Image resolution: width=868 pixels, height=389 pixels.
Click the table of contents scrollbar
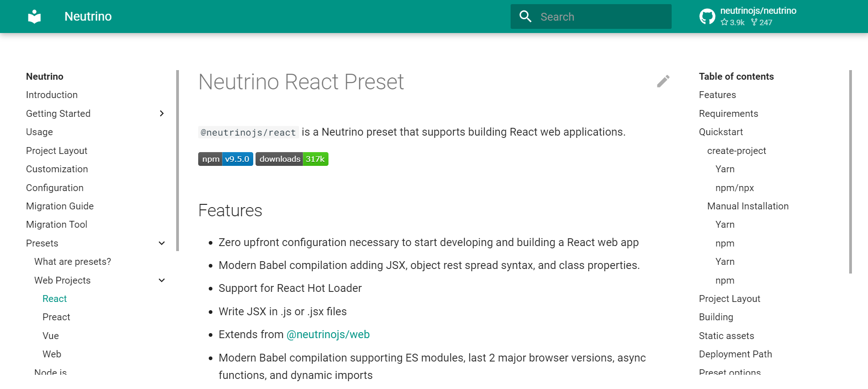click(850, 172)
